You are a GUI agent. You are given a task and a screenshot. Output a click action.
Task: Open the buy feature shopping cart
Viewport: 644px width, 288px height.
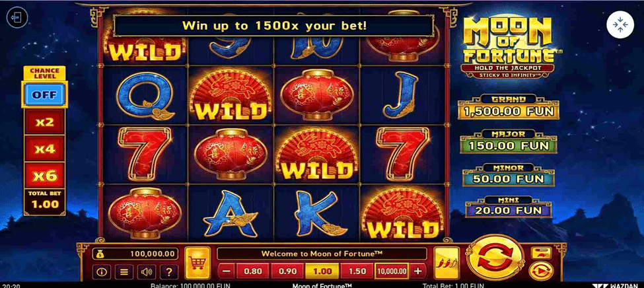pos(197,263)
